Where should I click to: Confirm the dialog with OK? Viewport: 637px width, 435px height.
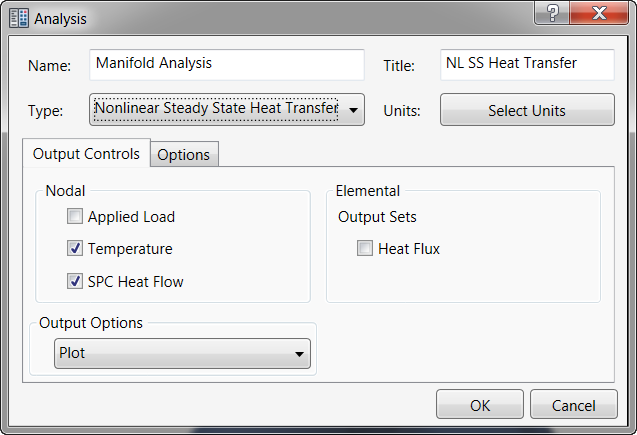click(x=480, y=406)
